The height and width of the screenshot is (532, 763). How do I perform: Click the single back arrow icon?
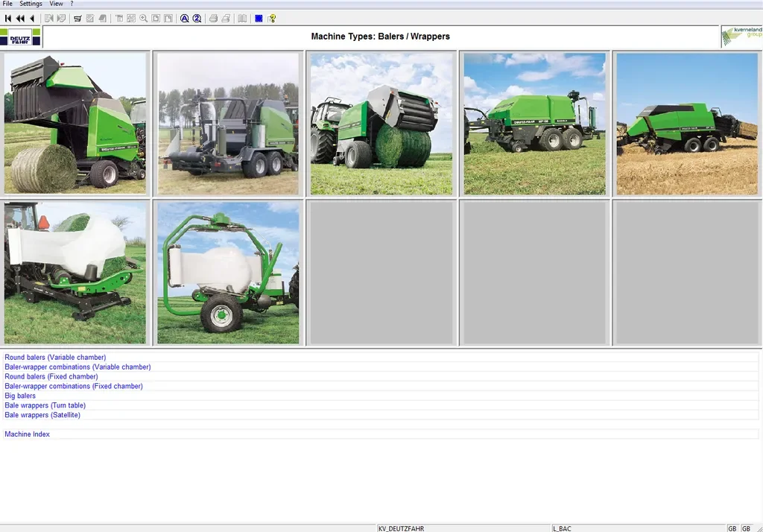click(32, 18)
